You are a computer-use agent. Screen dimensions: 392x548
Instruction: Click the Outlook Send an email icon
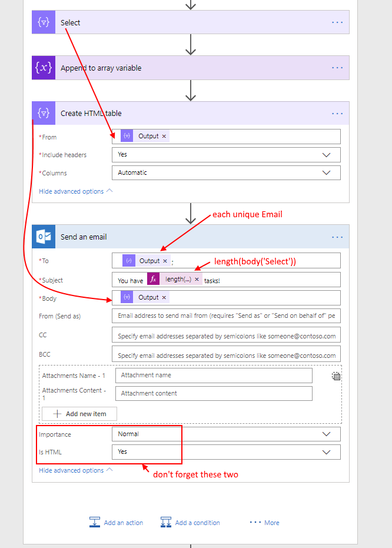point(43,237)
